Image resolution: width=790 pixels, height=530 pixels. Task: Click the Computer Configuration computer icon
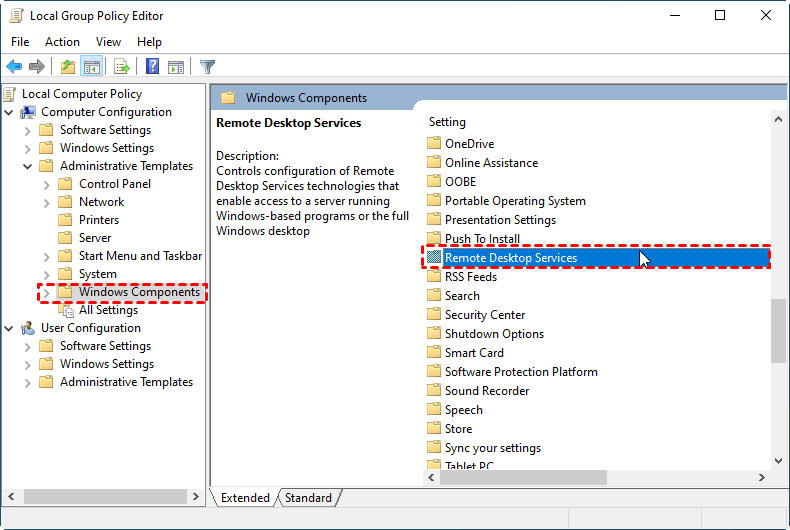[28, 112]
